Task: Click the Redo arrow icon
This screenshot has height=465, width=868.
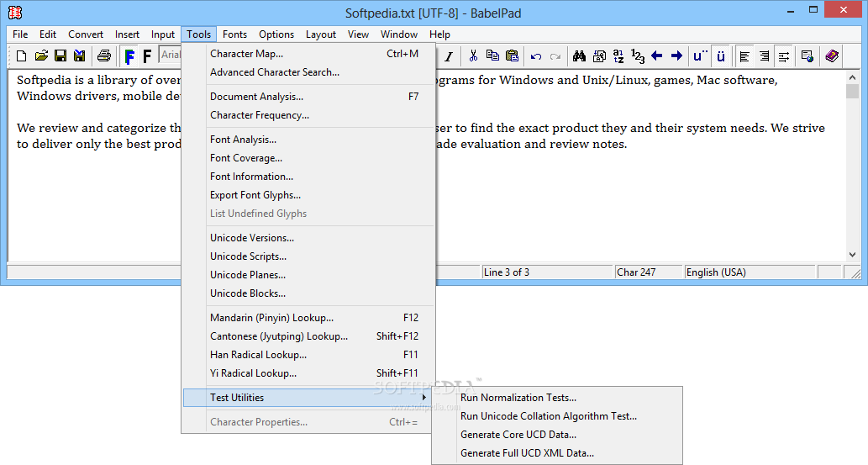Action: pos(555,56)
